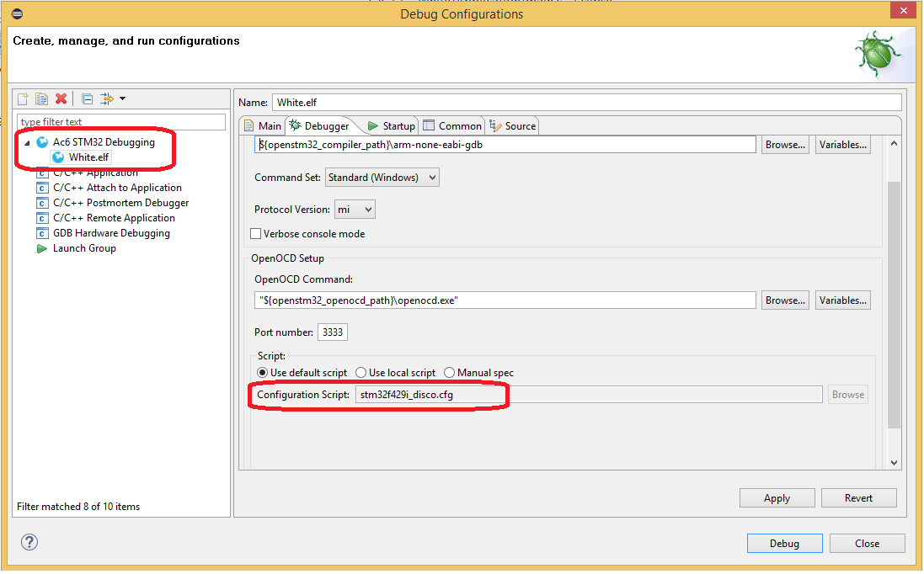
Task: Click the duplicate launch configuration icon
Action: [41, 99]
